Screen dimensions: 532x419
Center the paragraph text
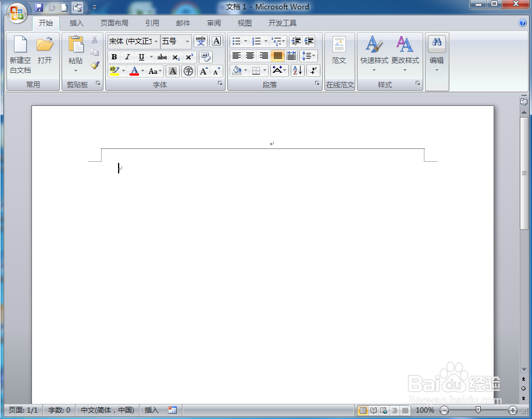pos(250,56)
